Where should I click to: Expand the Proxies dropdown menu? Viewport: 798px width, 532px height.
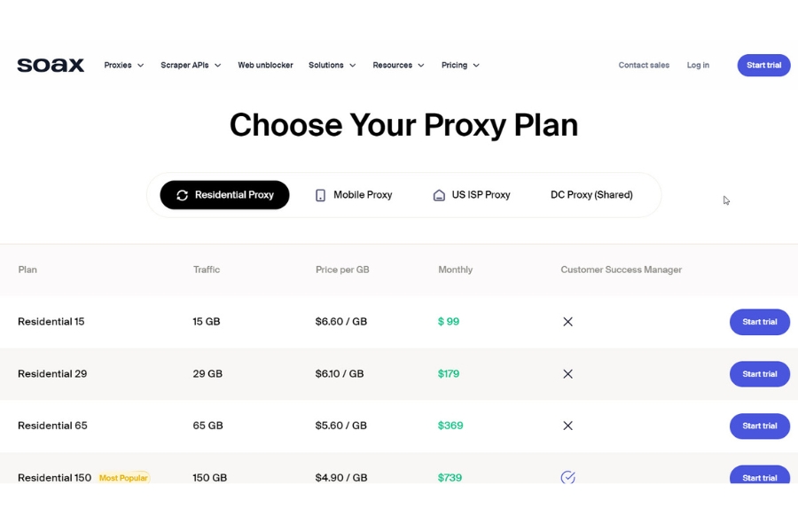tap(123, 65)
